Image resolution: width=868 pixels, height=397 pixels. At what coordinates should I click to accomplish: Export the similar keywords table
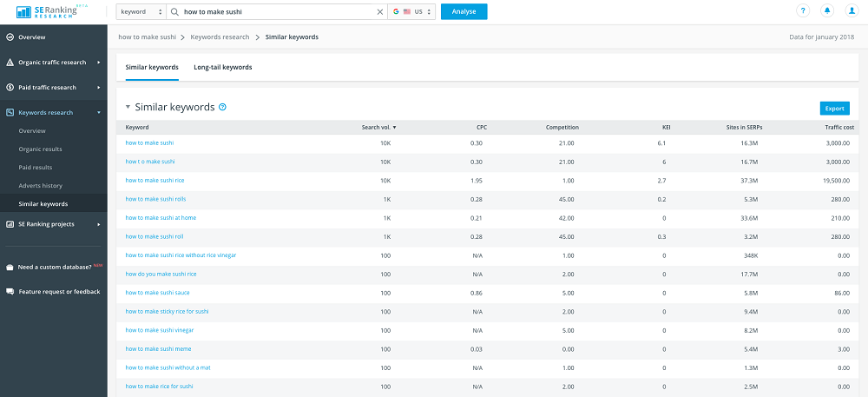pos(834,109)
